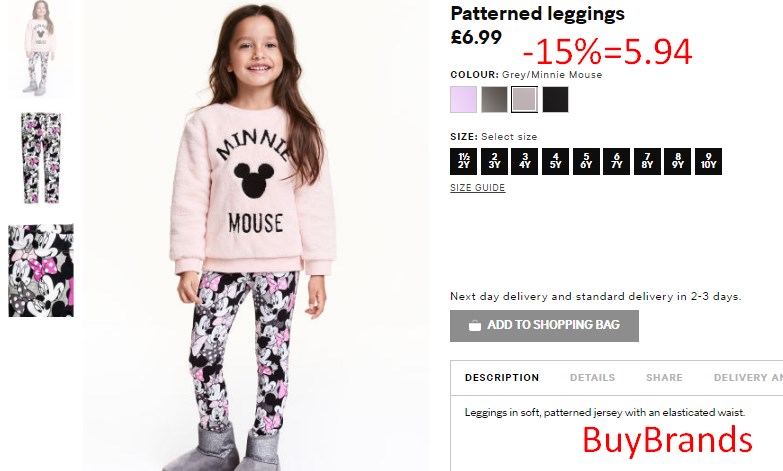The image size is (783, 471).
Task: Select the dark grey colour swatch
Action: (494, 99)
